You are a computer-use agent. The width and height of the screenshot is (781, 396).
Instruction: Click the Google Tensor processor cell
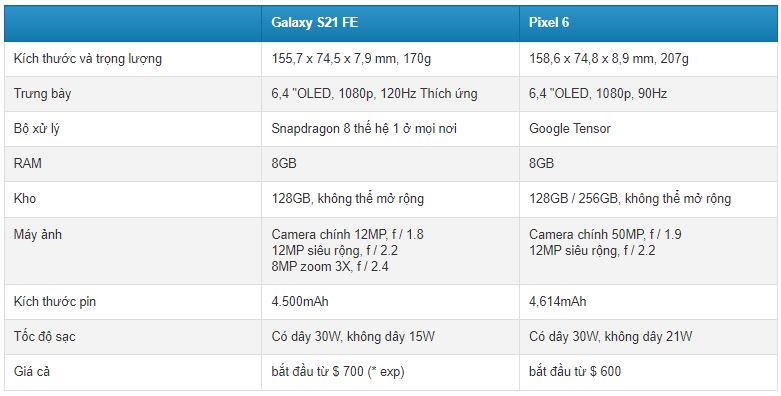click(569, 129)
